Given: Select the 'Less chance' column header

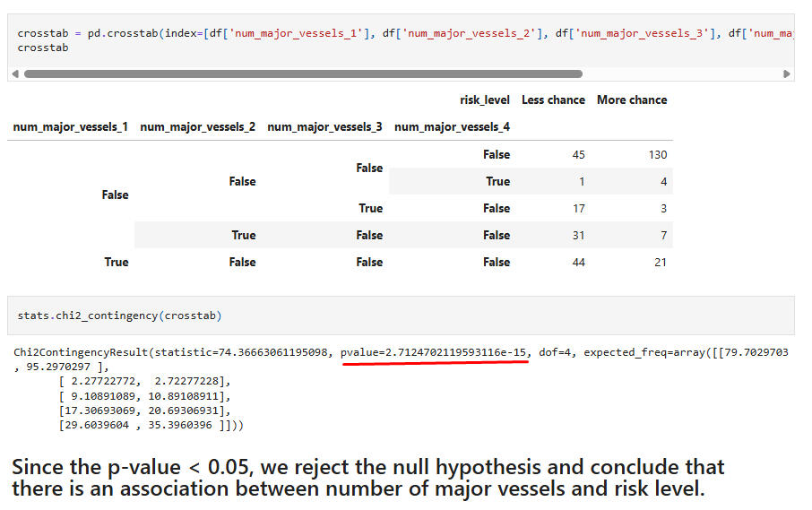Looking at the screenshot, I should pos(553,99).
